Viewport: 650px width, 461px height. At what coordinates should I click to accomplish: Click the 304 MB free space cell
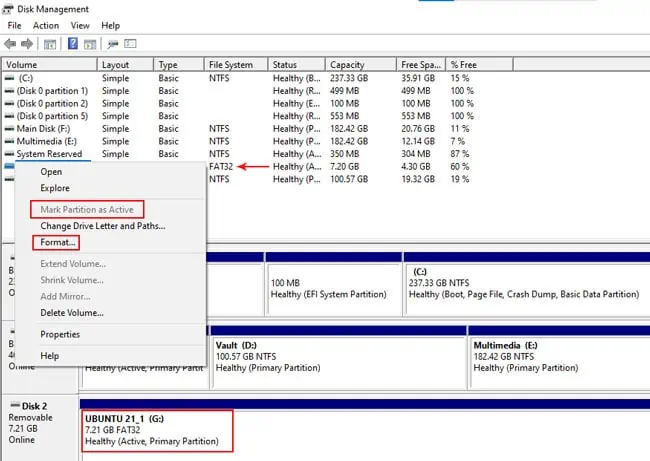tap(416, 154)
